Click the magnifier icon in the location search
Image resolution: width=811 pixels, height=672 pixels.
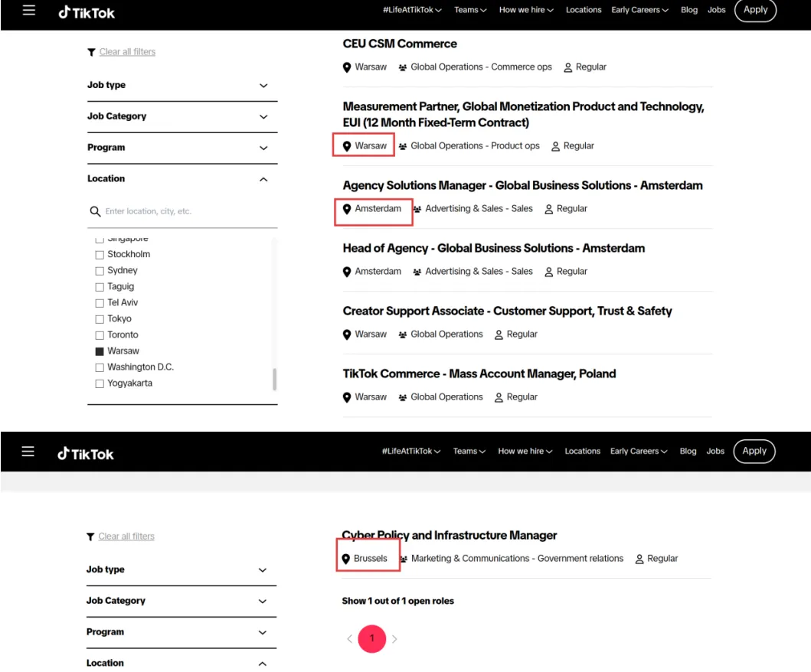click(x=96, y=211)
